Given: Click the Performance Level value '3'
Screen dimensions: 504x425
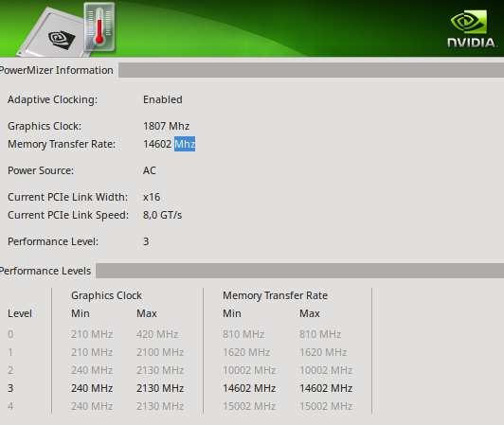Looking at the screenshot, I should point(146,241).
